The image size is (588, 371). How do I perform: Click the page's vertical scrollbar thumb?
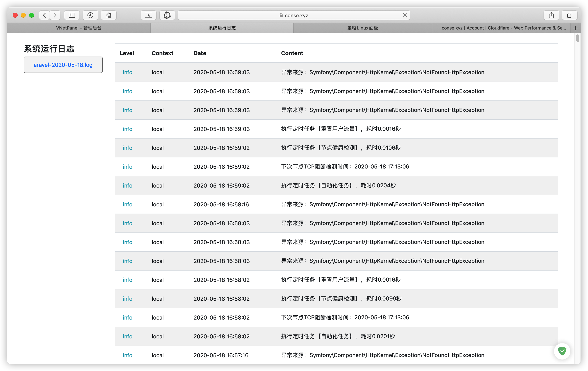click(x=577, y=38)
